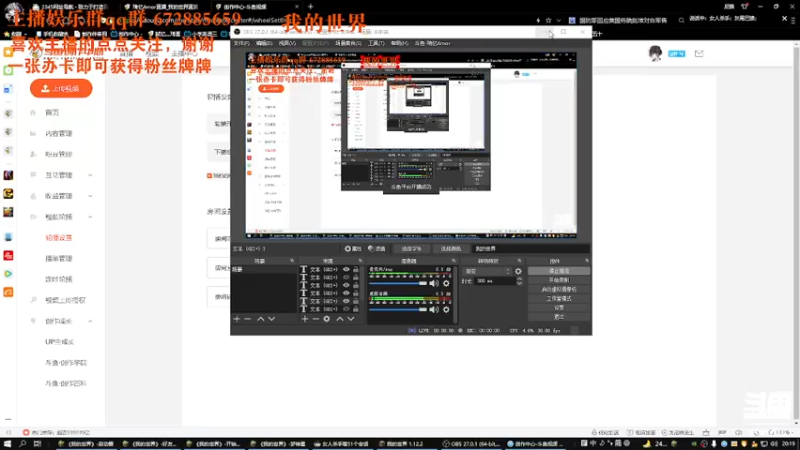This screenshot has width=800, height=450.
Task: Open settings gear of the second mixer channel
Action: tap(446, 310)
